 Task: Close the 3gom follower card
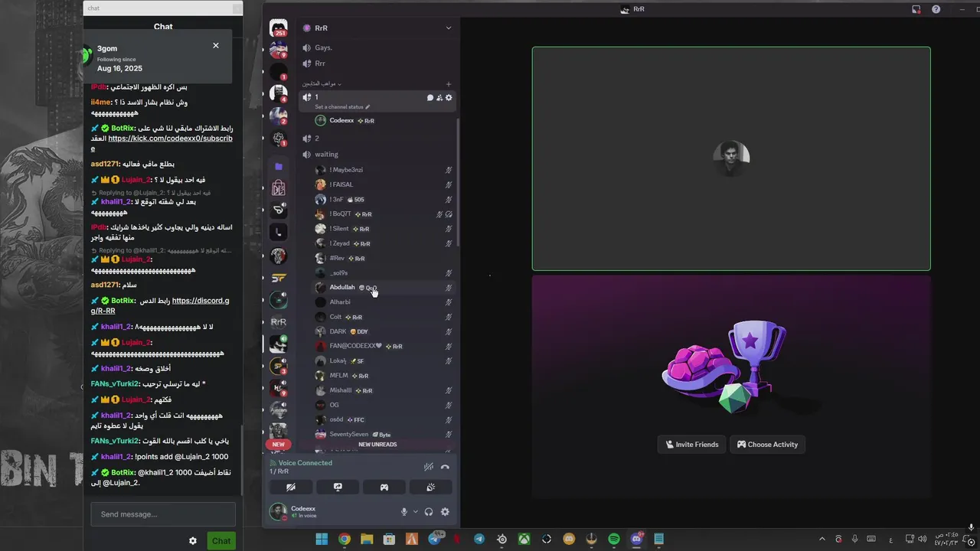pos(216,45)
